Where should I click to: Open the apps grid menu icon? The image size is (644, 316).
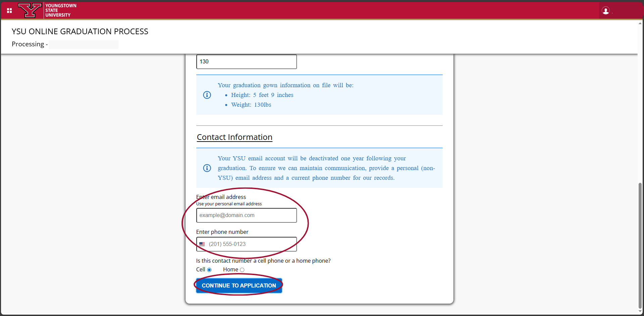[x=9, y=11]
